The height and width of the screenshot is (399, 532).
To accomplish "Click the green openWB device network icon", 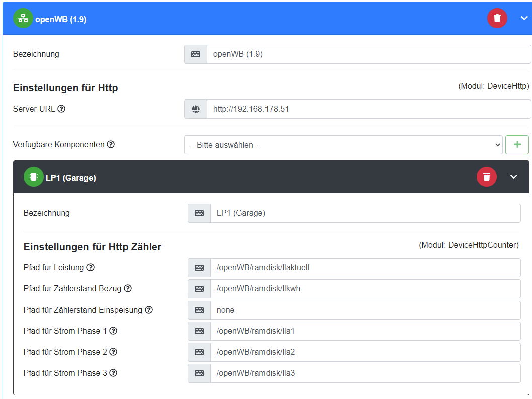I will pos(23,19).
